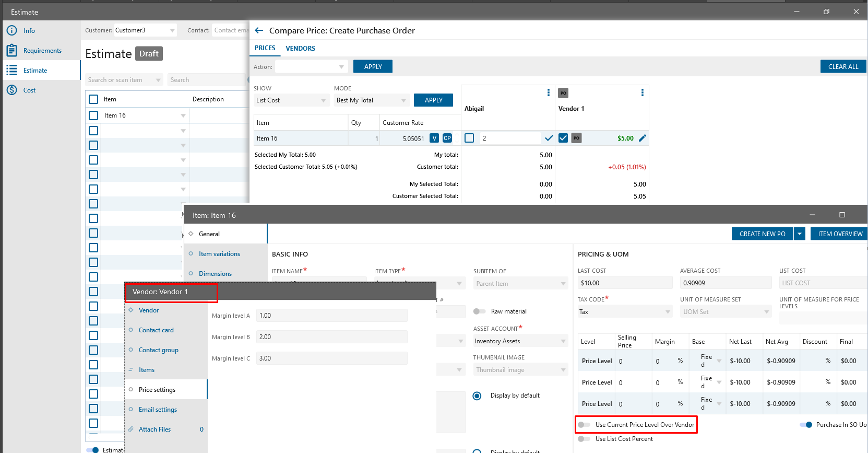Open the three-dot menu for Vendor 1 column
The image size is (868, 453).
[642, 92]
